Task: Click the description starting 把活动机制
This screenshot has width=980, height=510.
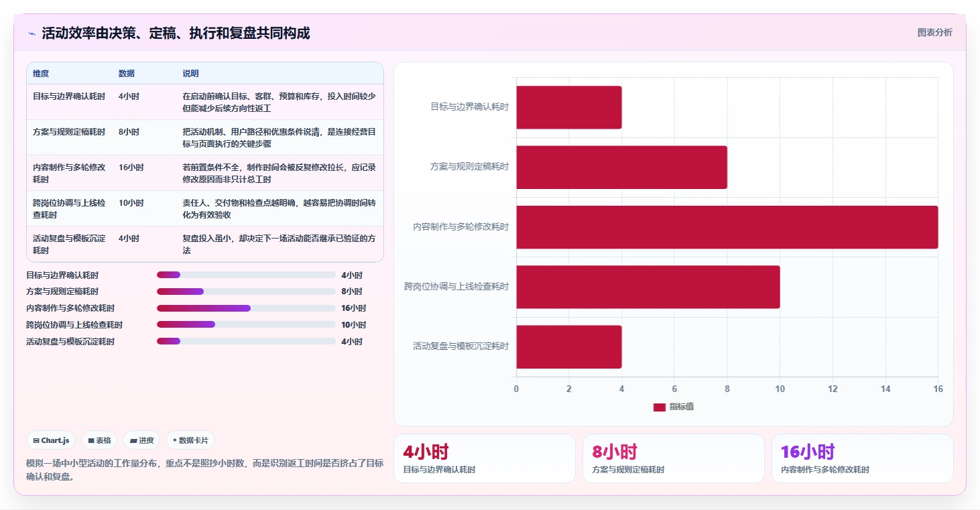Action: [x=279, y=138]
